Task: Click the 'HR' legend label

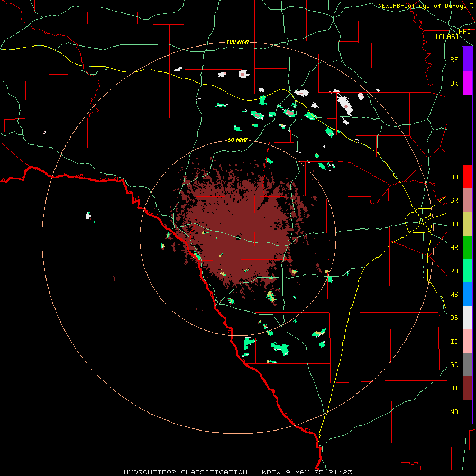Action: [x=454, y=248]
